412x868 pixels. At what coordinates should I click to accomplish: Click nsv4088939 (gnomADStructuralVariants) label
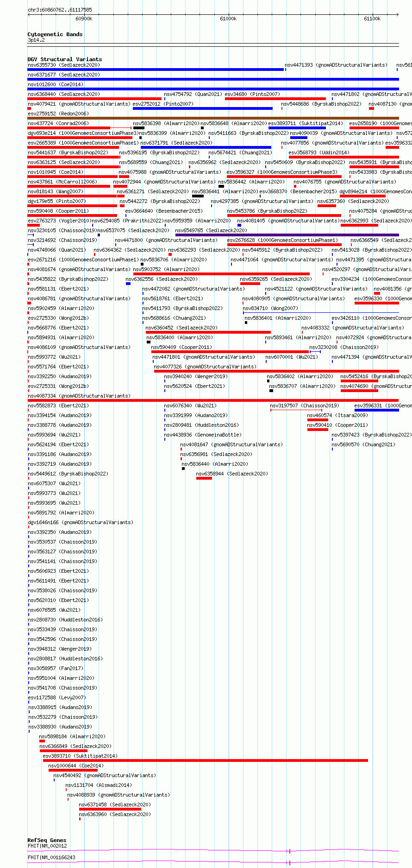pos(119,795)
